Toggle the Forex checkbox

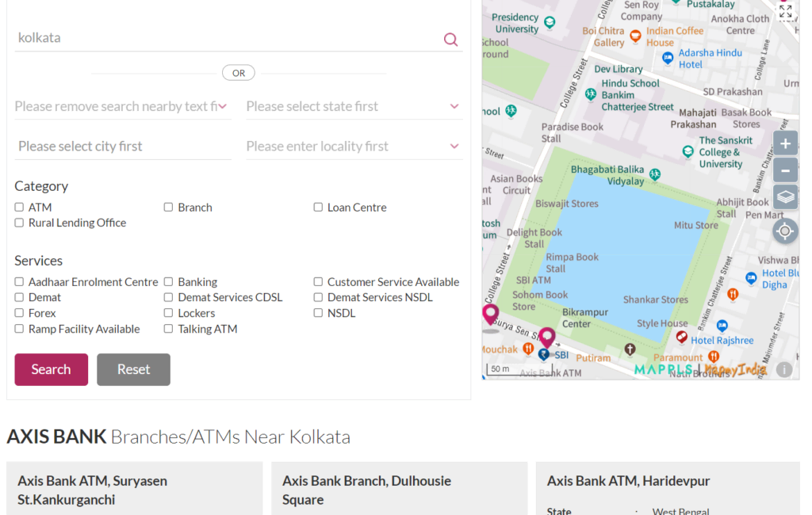click(19, 313)
